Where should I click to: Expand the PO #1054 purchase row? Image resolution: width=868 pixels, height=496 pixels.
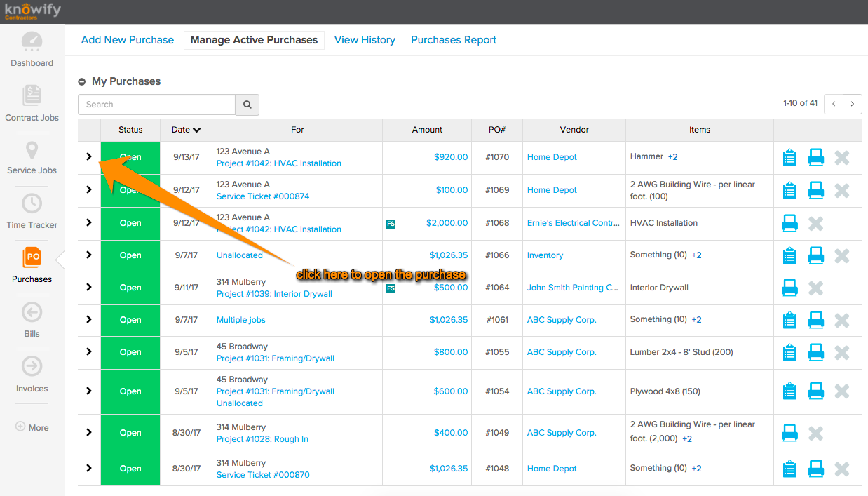[x=89, y=391]
